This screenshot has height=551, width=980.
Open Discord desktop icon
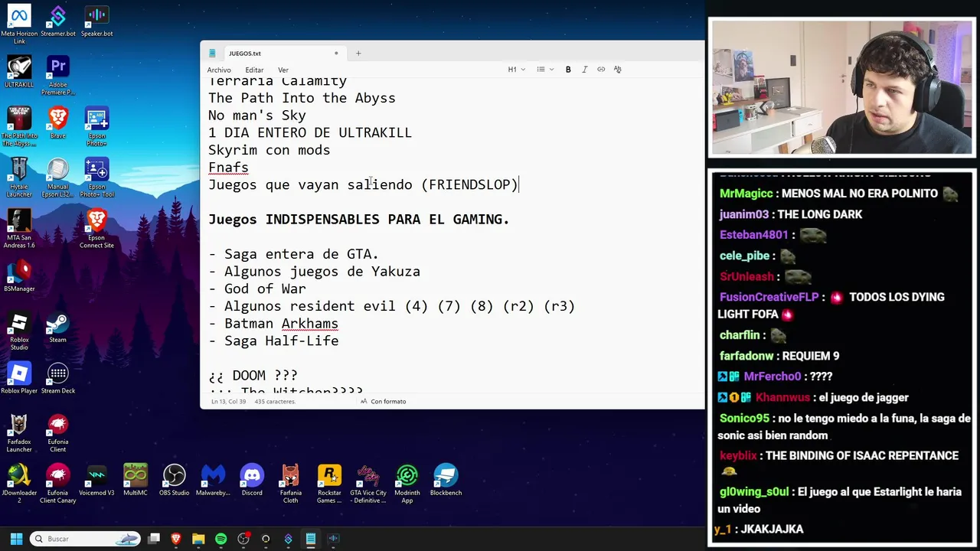click(252, 480)
